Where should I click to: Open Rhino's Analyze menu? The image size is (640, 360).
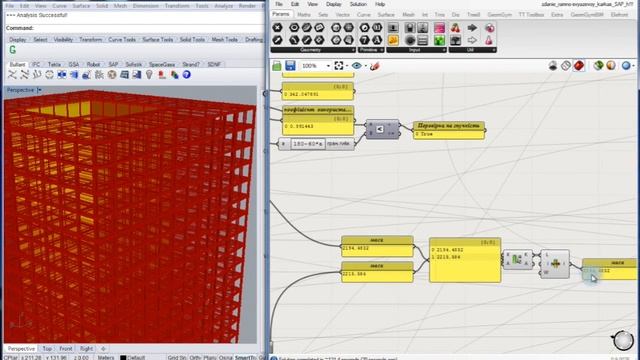223,6
